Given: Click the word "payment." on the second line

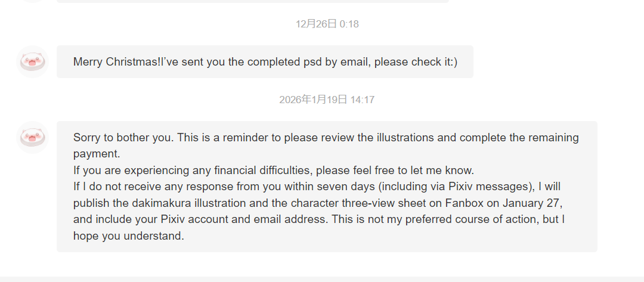Looking at the screenshot, I should pyautogui.click(x=97, y=154).
